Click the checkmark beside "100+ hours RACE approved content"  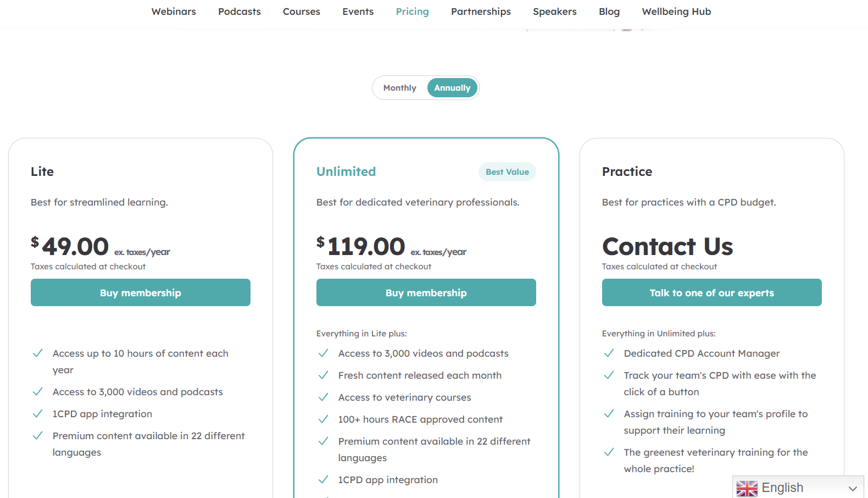click(323, 419)
